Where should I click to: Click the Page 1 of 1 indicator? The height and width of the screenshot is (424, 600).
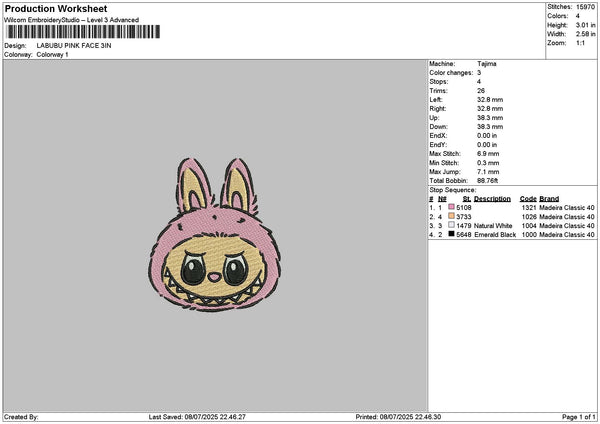click(579, 417)
